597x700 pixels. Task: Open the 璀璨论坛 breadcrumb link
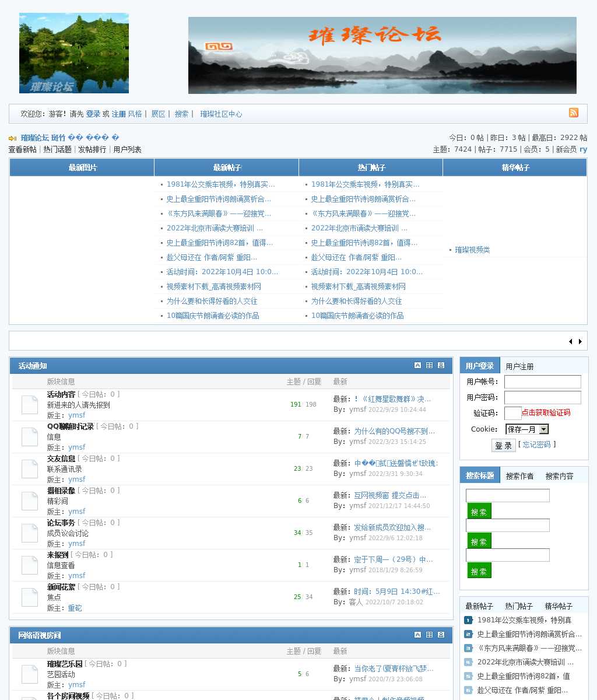pos(35,138)
